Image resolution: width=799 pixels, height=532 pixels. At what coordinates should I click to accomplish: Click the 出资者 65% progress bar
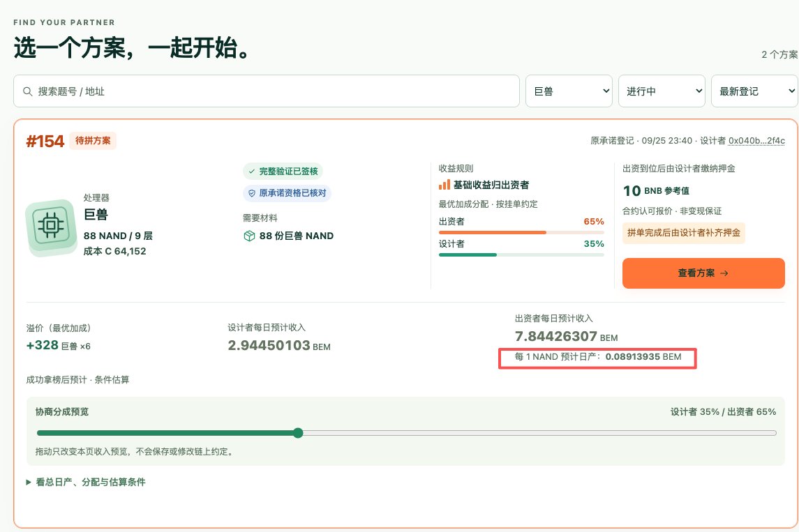(521, 232)
